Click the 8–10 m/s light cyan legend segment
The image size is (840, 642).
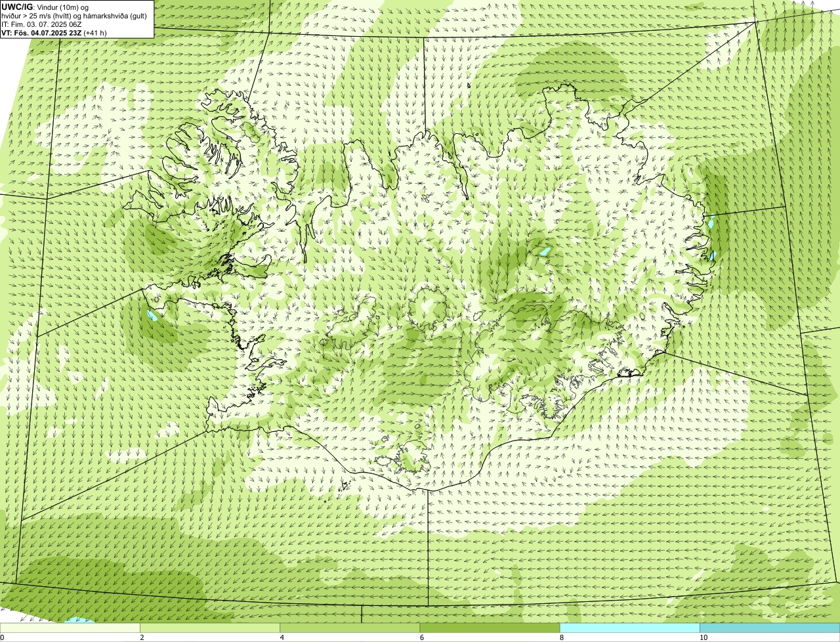click(x=629, y=628)
